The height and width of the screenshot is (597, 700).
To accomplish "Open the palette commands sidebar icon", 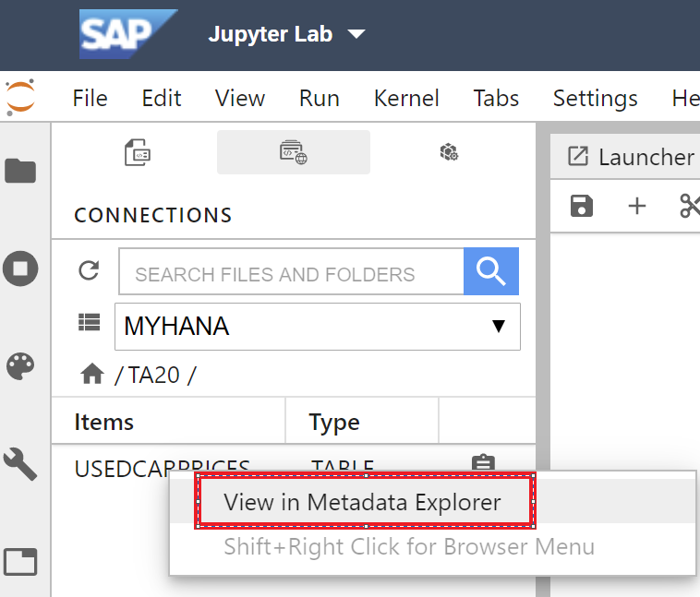I will [x=20, y=366].
